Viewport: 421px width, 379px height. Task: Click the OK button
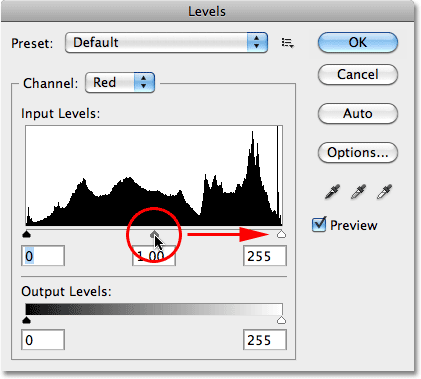pyautogui.click(x=358, y=42)
